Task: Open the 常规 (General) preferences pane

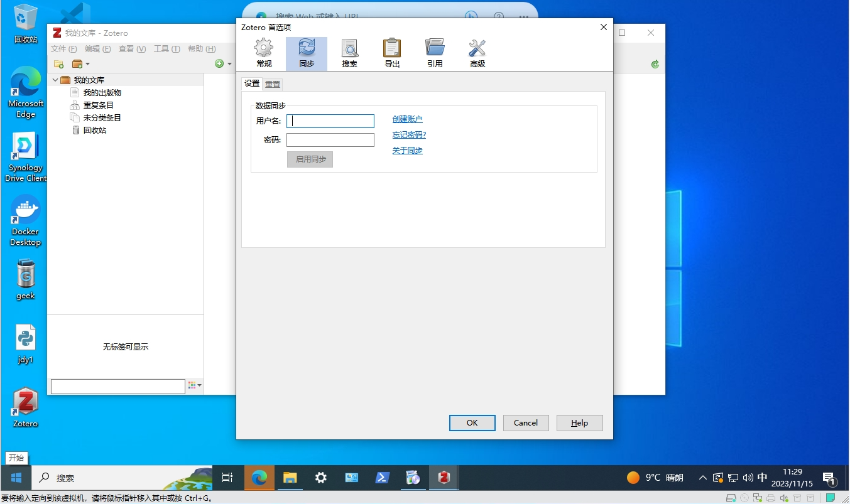Action: tap(264, 53)
